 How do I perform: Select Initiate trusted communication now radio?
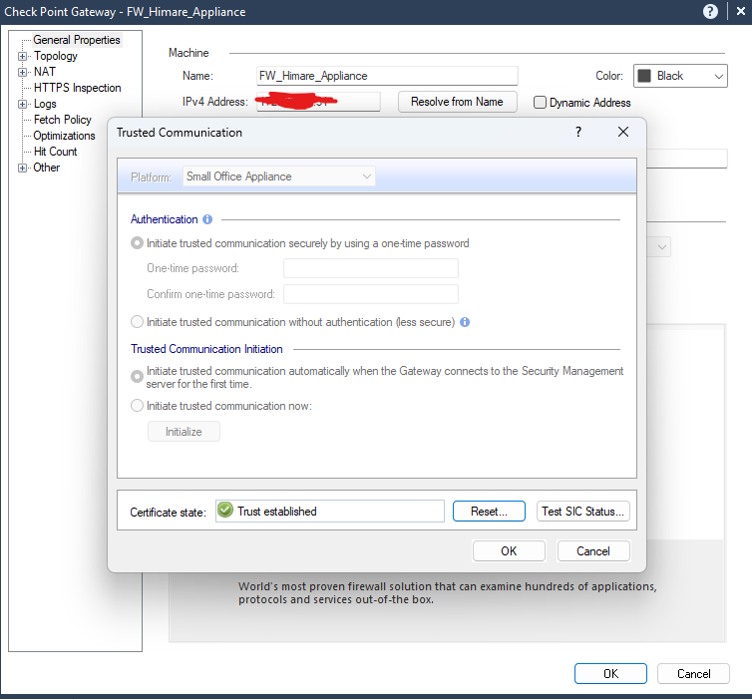coord(138,406)
